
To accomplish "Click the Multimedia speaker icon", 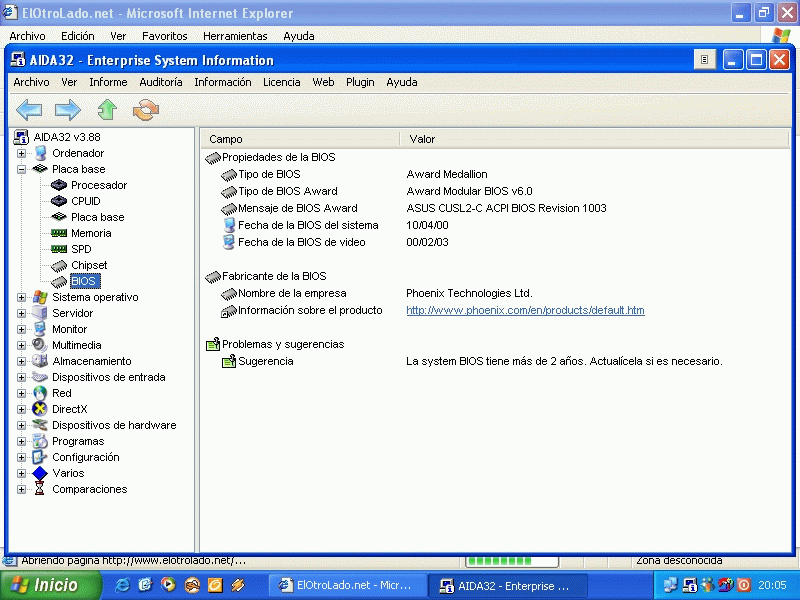I will click(x=40, y=345).
